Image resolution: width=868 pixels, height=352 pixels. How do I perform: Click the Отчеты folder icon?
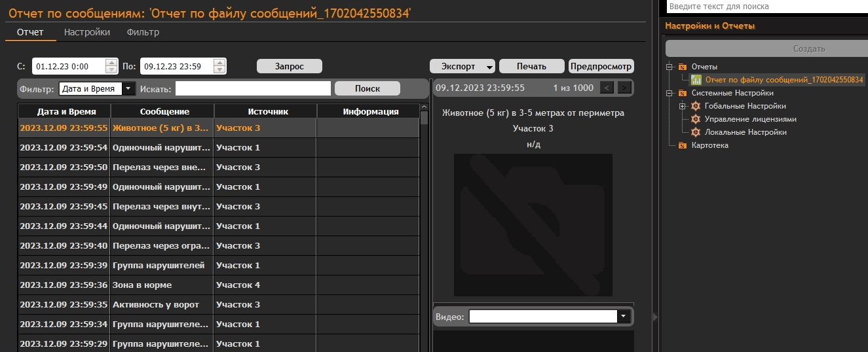[x=683, y=67]
